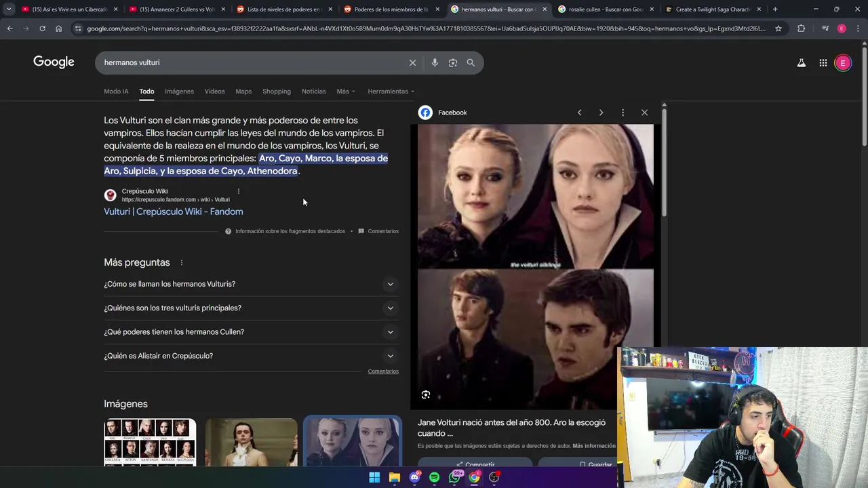
Task: Start voice search with the microphone icon
Action: (435, 62)
